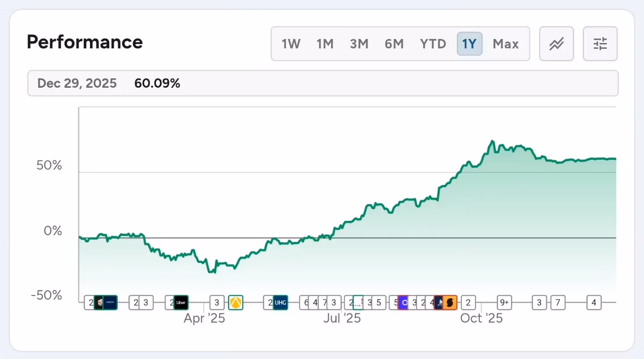Click the 7 marker after October
Screen dimensions: 644x359
(558, 303)
